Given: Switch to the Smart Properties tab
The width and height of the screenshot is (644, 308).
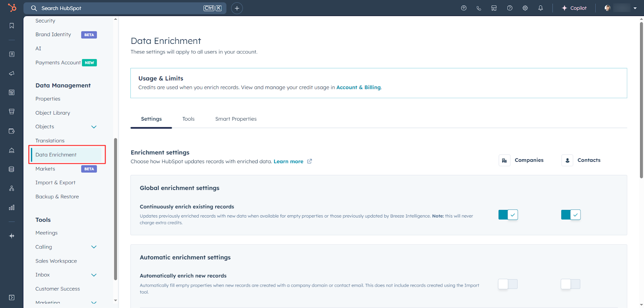Looking at the screenshot, I should pyautogui.click(x=236, y=119).
